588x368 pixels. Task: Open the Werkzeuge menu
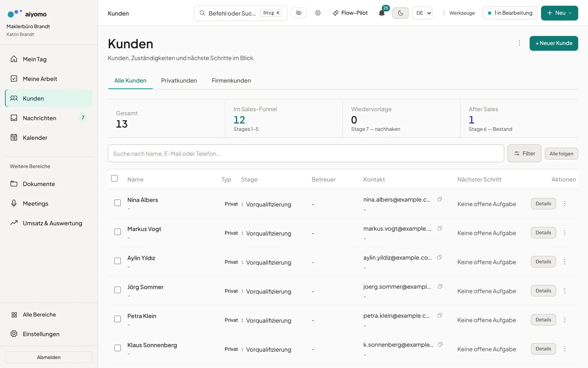[458, 13]
